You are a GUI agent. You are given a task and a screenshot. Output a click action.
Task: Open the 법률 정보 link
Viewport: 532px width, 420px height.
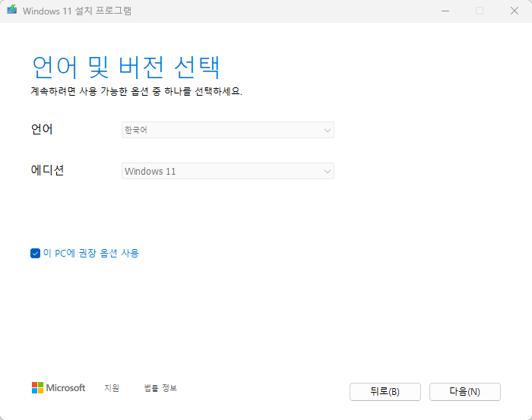160,388
